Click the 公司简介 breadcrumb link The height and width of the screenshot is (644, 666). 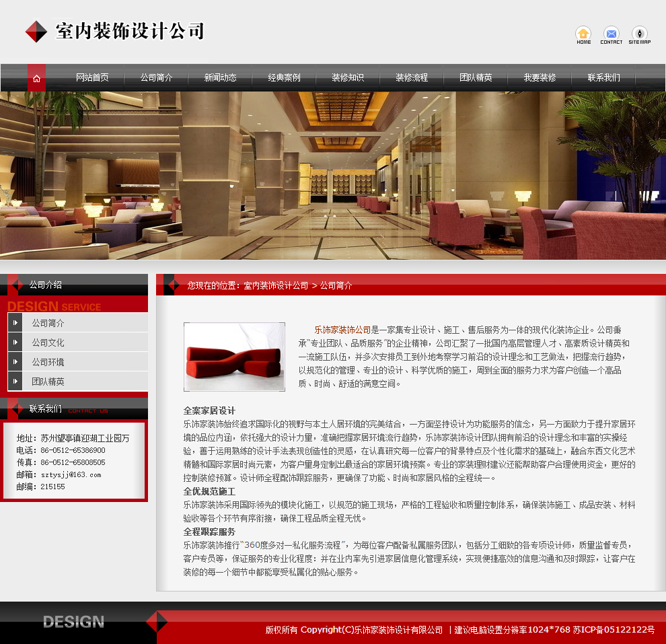(x=338, y=285)
